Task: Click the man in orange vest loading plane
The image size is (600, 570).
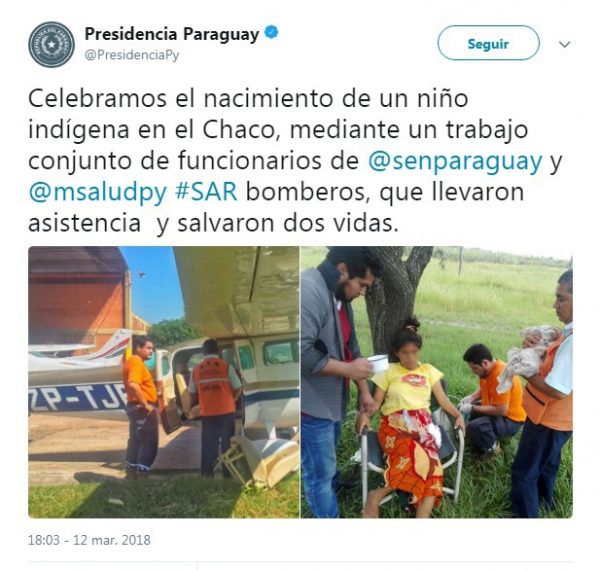Action: pyautogui.click(x=214, y=406)
